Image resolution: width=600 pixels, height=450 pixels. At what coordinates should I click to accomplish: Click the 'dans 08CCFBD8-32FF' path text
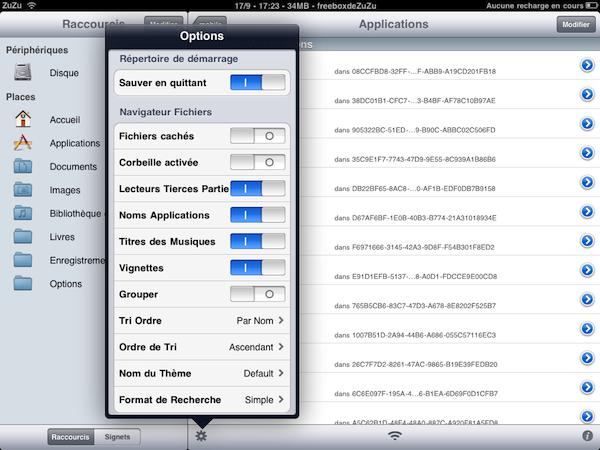(x=415, y=71)
